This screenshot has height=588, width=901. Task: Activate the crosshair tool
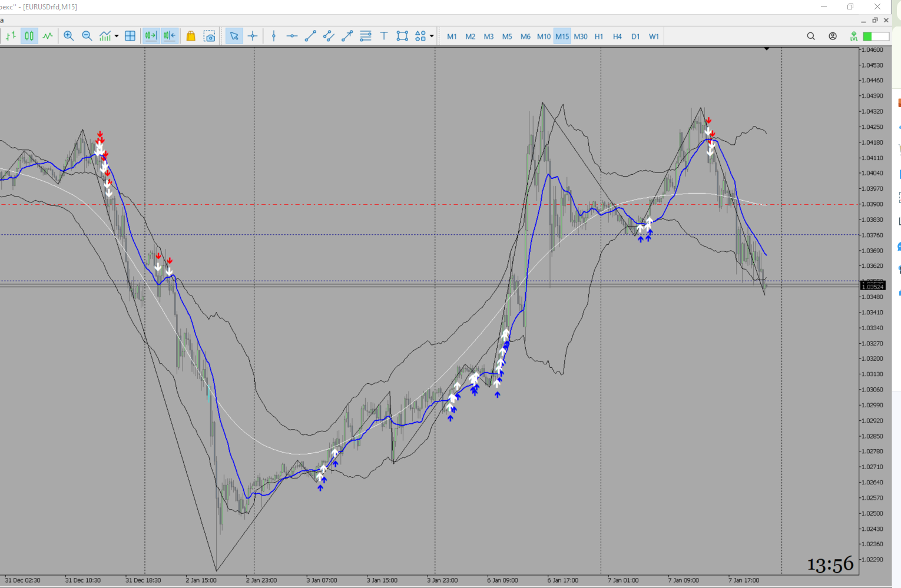pyautogui.click(x=253, y=36)
